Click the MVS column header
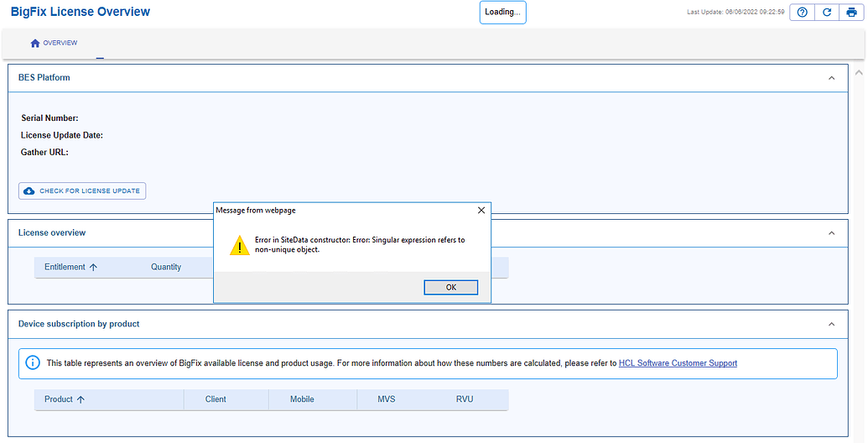Screen dimensions: 868x443 click(x=387, y=399)
